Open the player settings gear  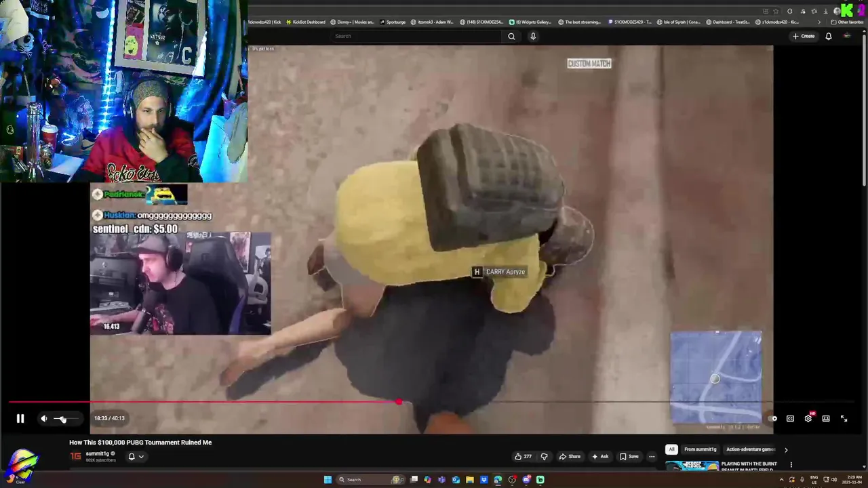[808, 418]
